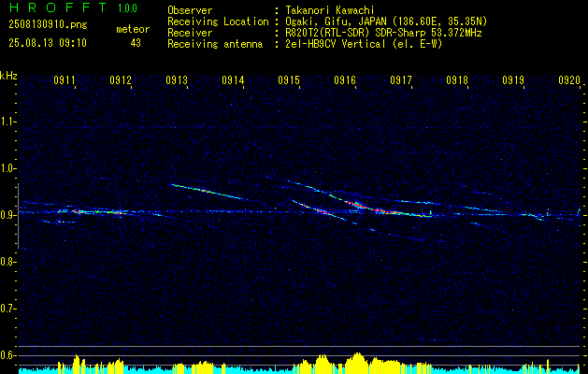The image size is (588, 374).
Task: Click the 'meteor' label
Action: pyautogui.click(x=133, y=29)
